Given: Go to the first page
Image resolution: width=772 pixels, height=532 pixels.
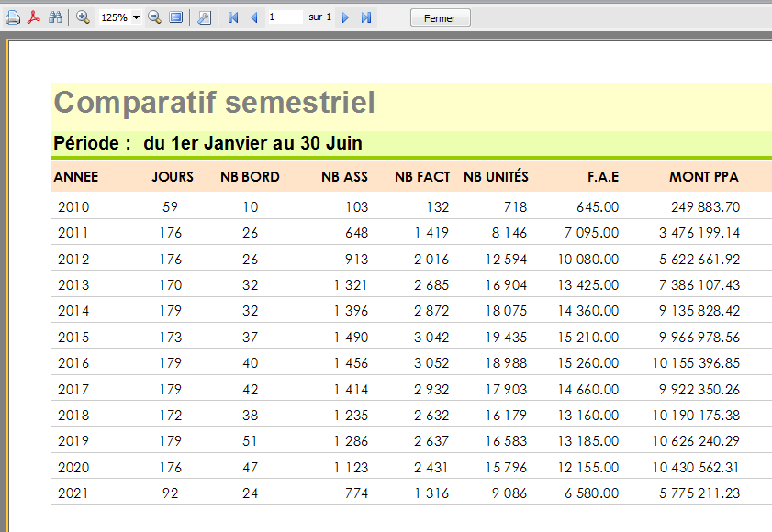Looking at the screenshot, I should (x=233, y=17).
